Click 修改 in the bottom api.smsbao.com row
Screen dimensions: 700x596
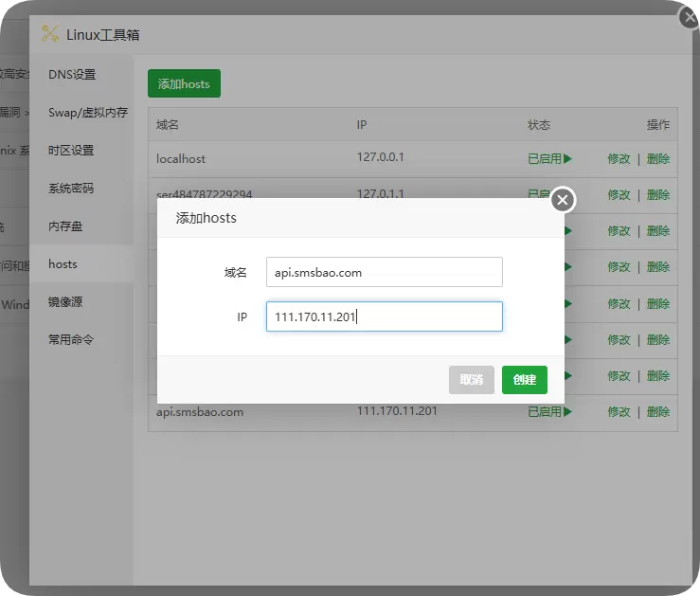click(619, 411)
